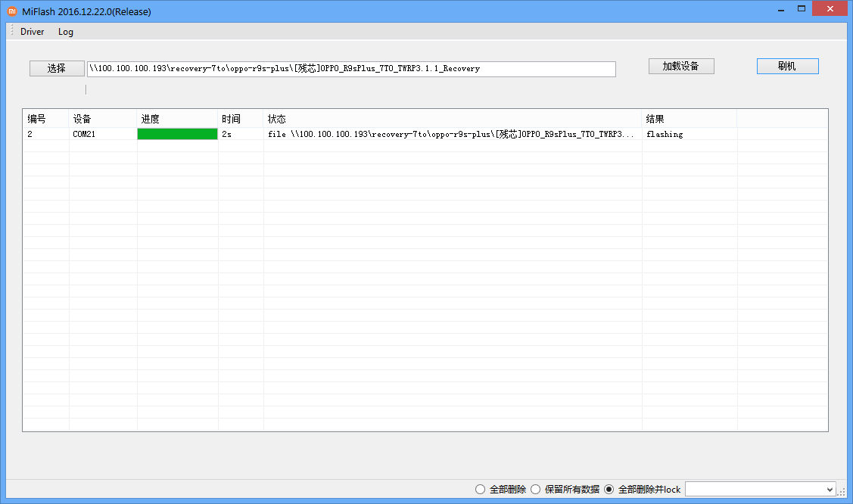Click the 加载设备 button
The image size is (853, 504).
coord(681,67)
